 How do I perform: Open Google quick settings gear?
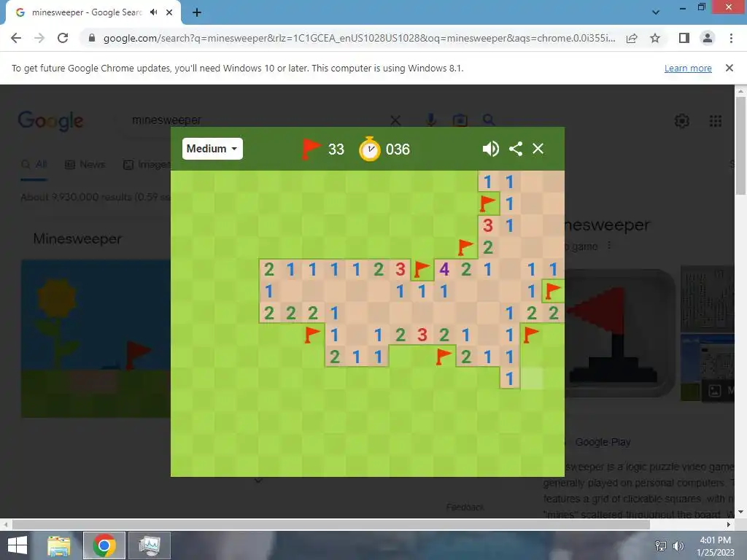[x=682, y=121]
